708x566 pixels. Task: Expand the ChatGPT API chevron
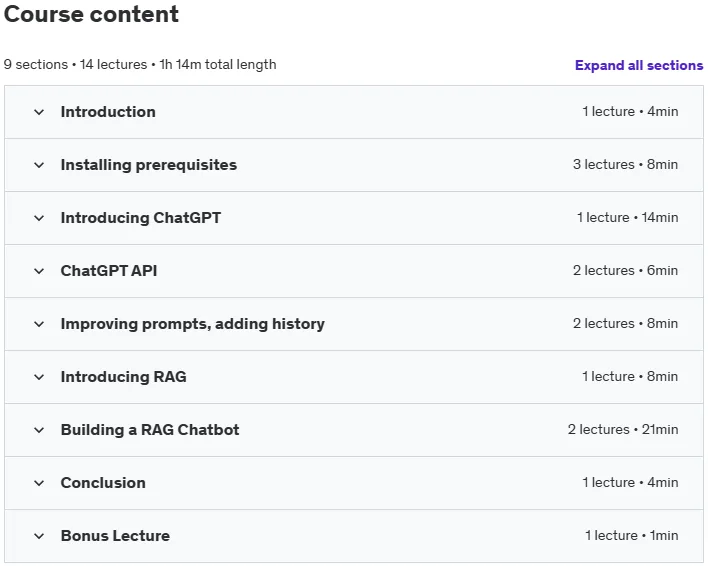[39, 271]
